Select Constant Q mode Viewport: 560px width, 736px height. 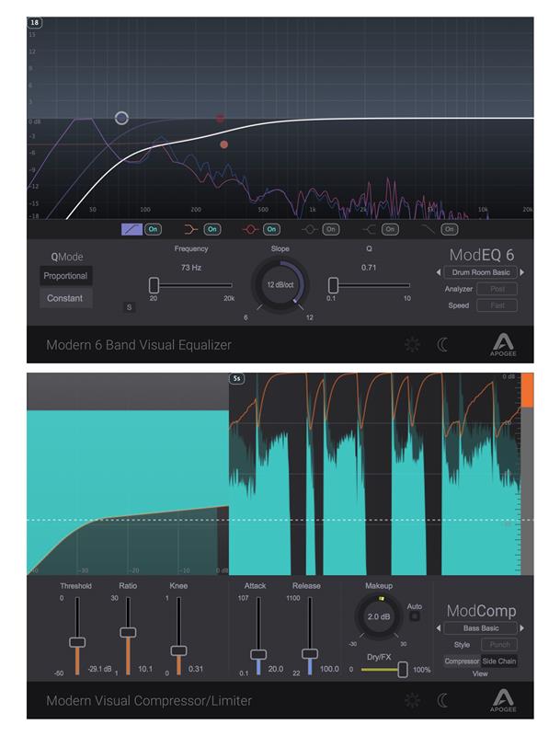[65, 298]
